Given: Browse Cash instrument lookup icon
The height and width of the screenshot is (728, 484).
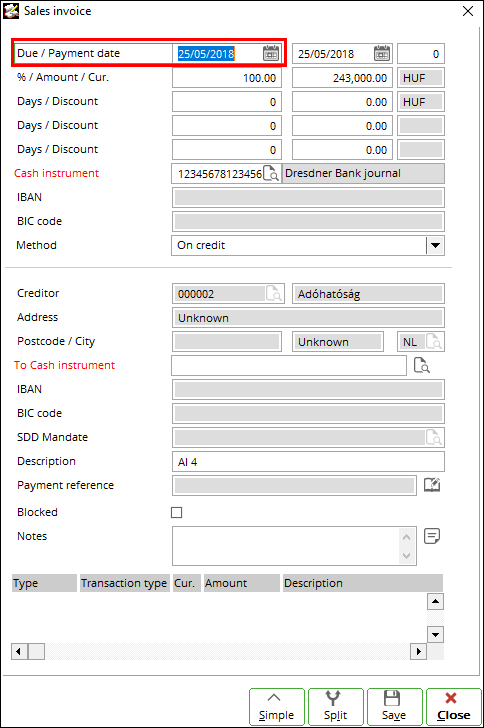Looking at the screenshot, I should tap(271, 174).
